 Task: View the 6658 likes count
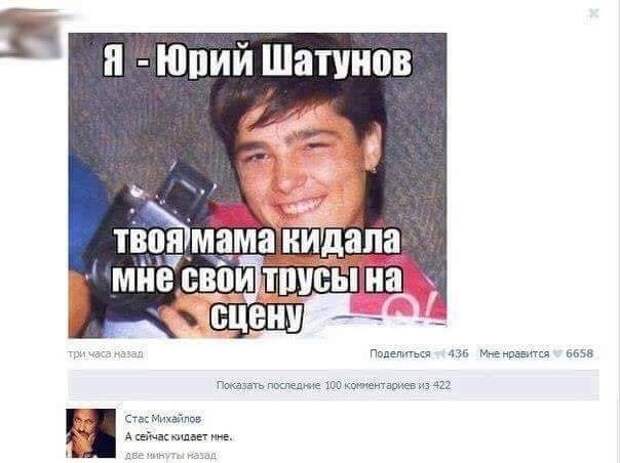580,353
